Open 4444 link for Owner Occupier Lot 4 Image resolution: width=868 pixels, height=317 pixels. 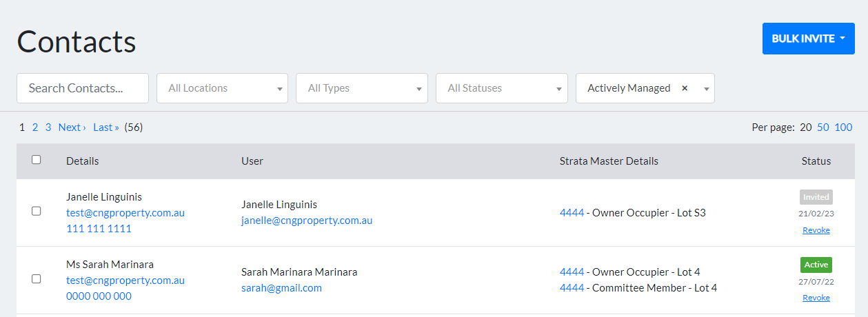[x=572, y=272]
